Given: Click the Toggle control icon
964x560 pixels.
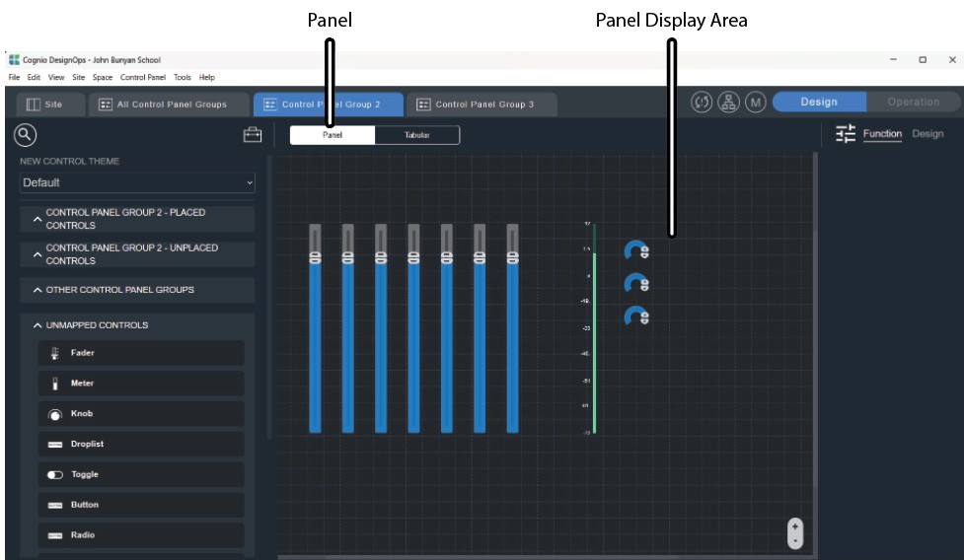Looking at the screenshot, I should pyautogui.click(x=54, y=474).
